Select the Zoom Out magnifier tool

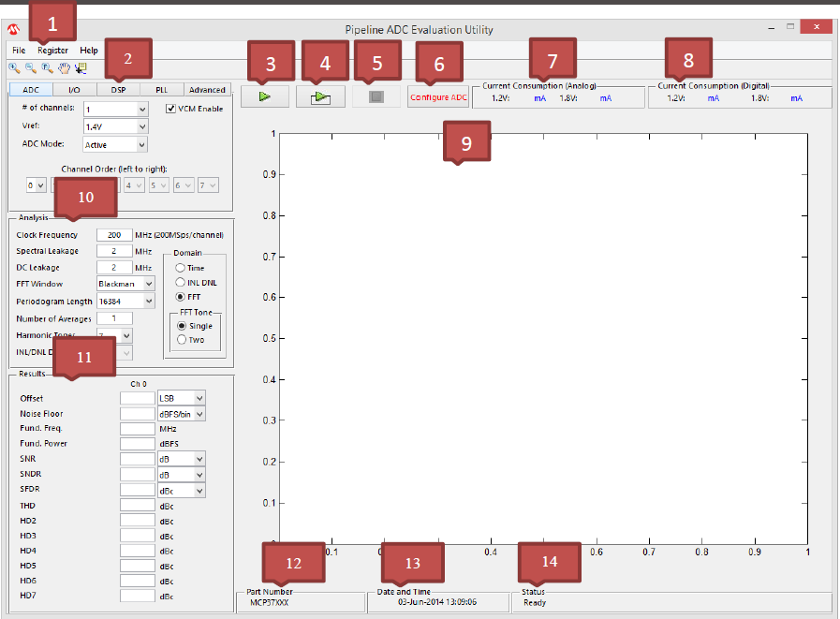point(30,67)
